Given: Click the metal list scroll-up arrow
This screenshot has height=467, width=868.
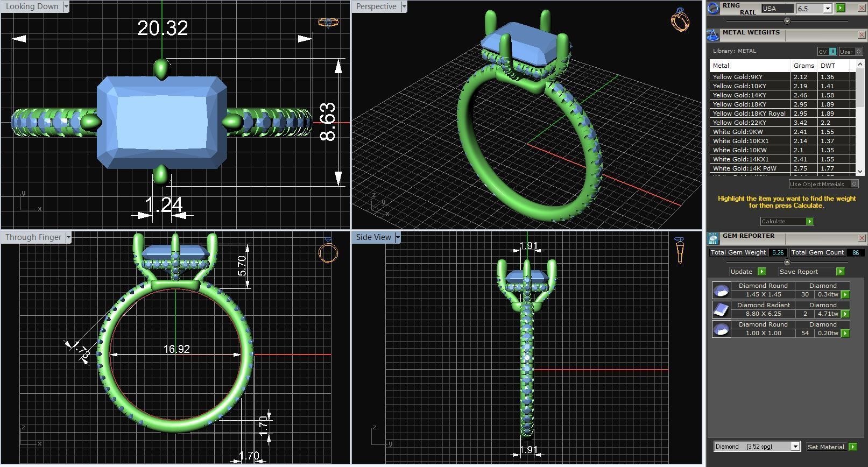Looking at the screenshot, I should point(859,64).
